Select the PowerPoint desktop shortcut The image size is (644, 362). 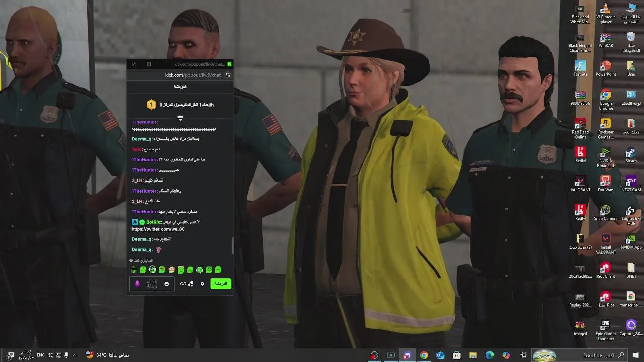click(606, 68)
